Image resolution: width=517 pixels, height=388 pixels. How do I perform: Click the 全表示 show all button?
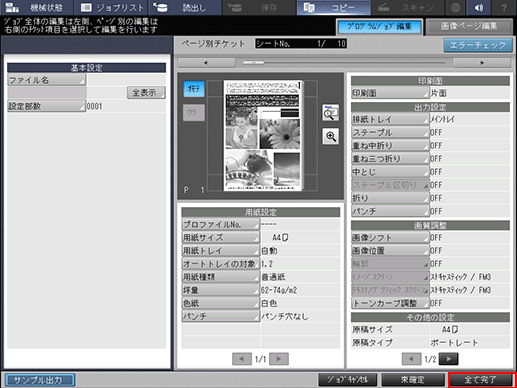click(x=146, y=92)
